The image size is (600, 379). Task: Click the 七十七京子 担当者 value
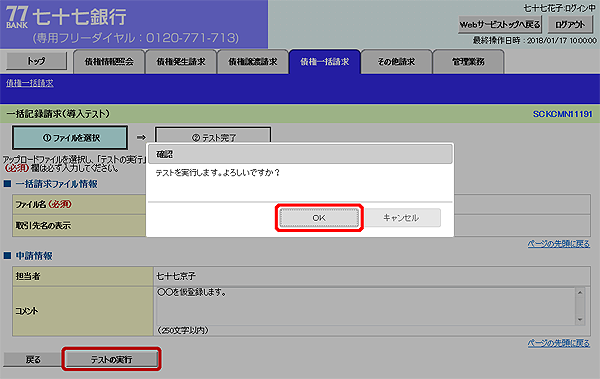coord(176,276)
